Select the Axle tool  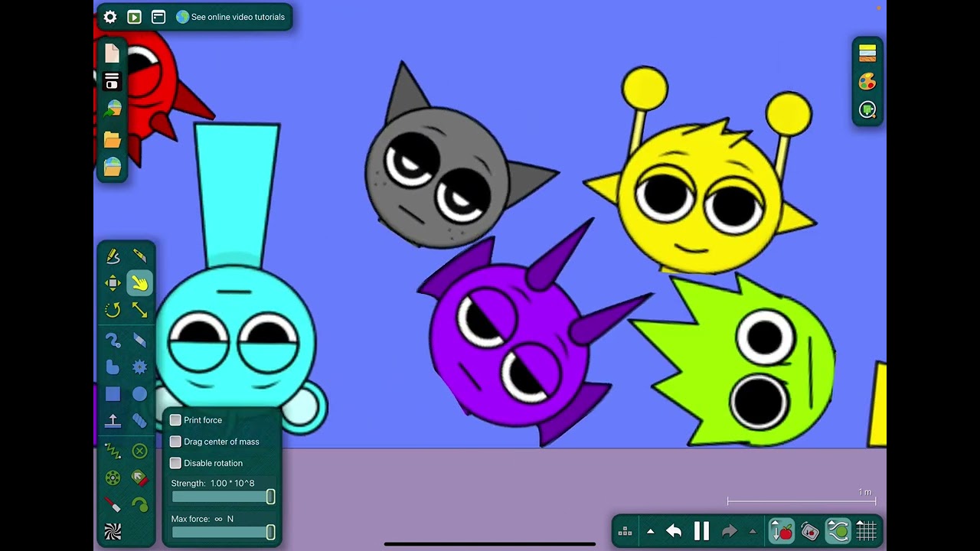pyautogui.click(x=113, y=478)
